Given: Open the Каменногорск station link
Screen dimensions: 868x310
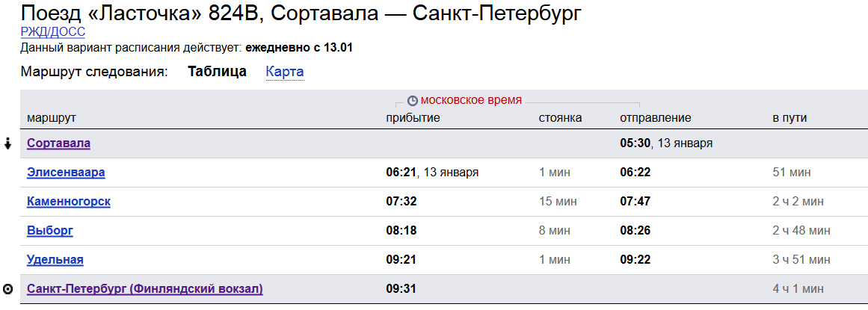Looking at the screenshot, I should tap(69, 202).
